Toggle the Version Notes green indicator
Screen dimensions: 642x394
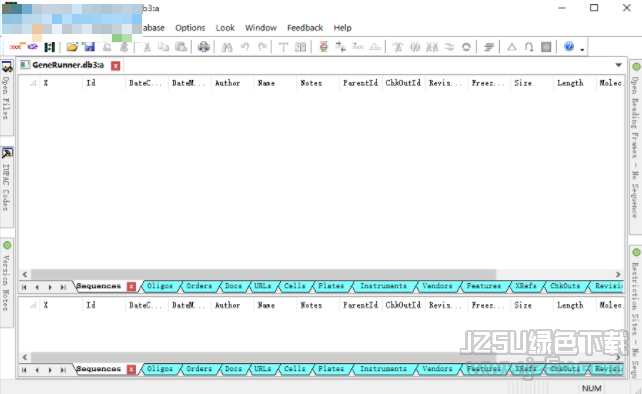point(7,245)
